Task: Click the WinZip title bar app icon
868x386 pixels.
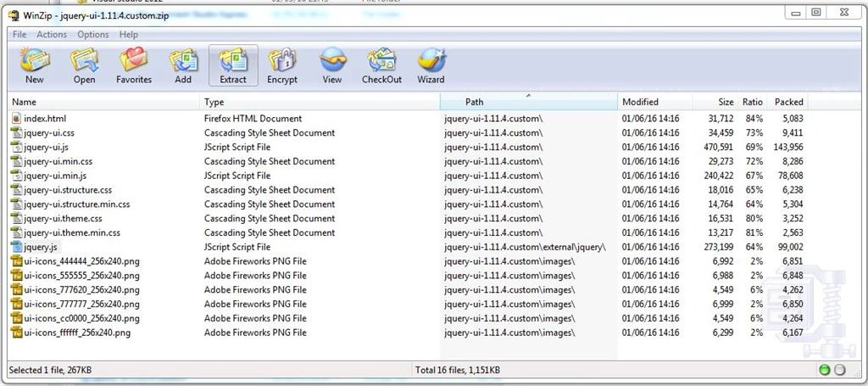Action: (x=14, y=15)
